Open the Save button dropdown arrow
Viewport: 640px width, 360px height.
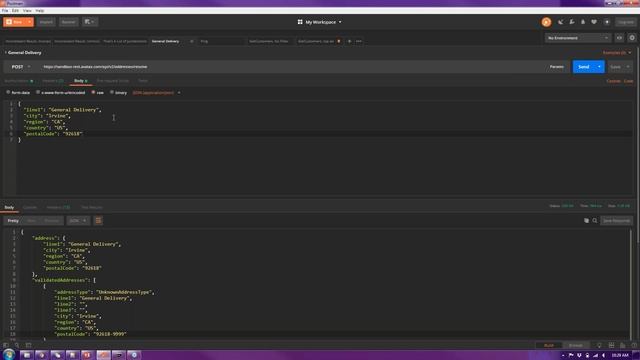[x=628, y=67]
